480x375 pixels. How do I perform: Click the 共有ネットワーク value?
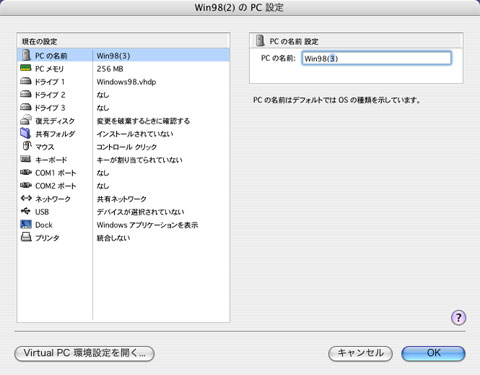tap(122, 199)
